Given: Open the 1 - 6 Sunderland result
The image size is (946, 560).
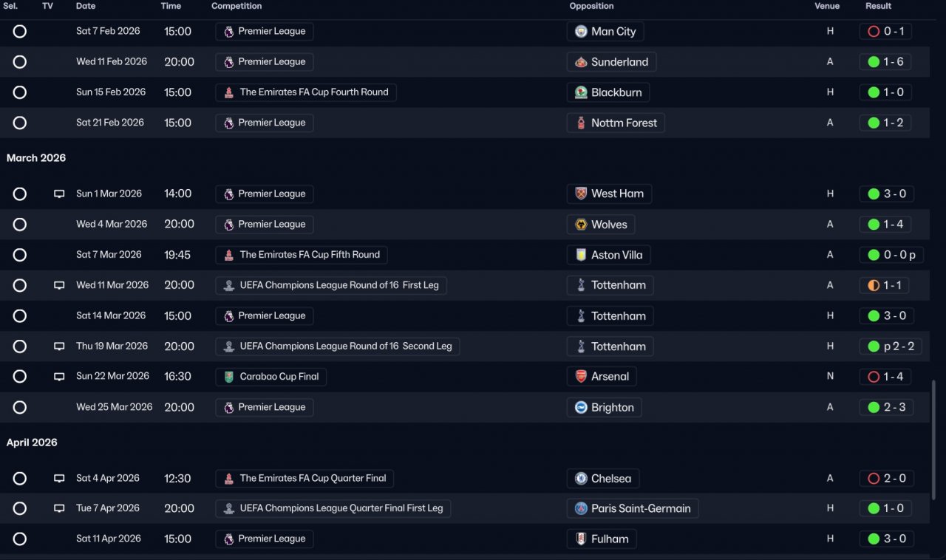Looking at the screenshot, I should click(893, 62).
